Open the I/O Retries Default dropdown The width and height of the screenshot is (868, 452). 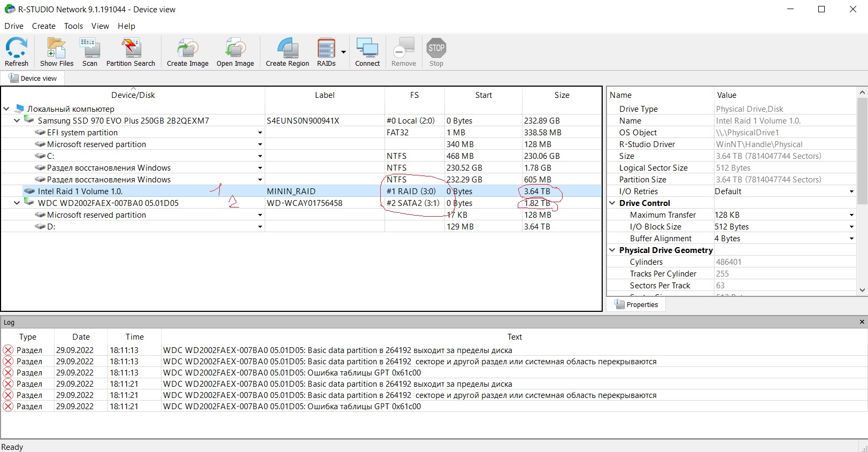click(851, 191)
